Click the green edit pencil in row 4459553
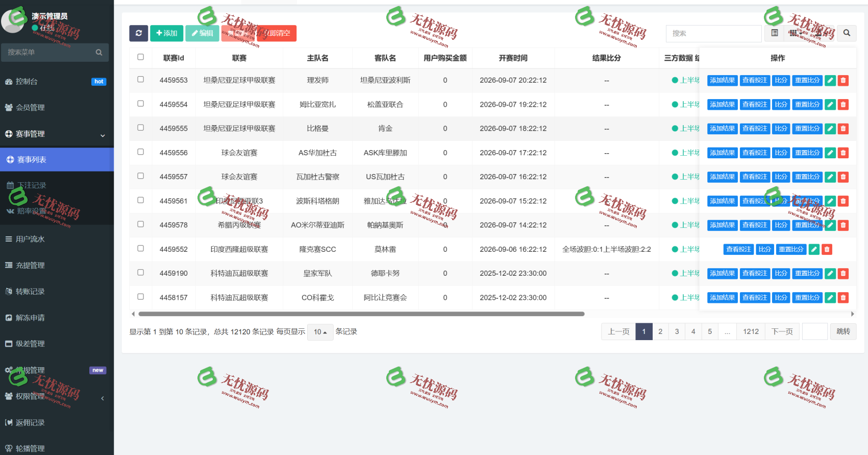The height and width of the screenshot is (455, 868). pos(830,80)
